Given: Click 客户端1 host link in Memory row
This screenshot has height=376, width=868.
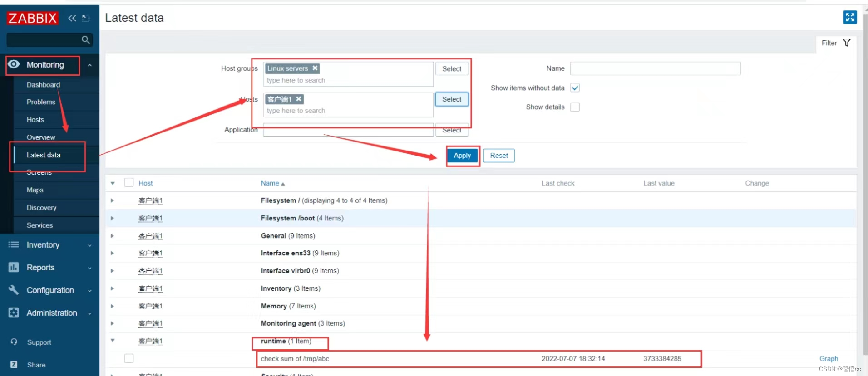Looking at the screenshot, I should point(150,306).
